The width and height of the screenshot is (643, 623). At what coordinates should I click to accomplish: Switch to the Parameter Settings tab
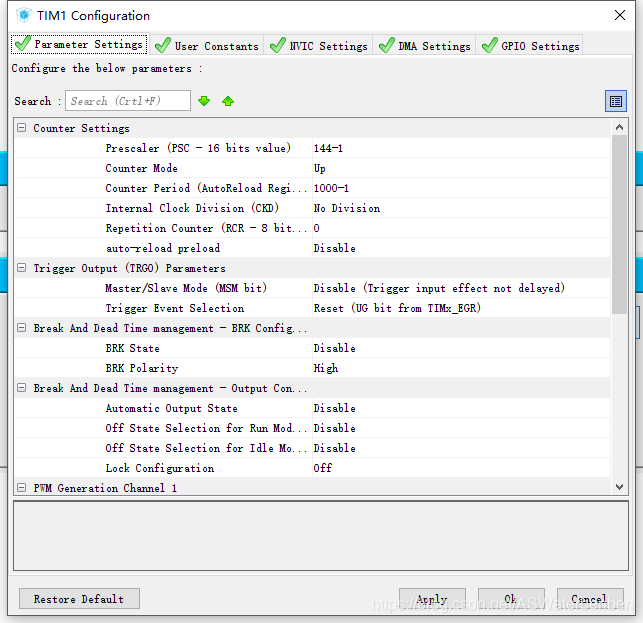(80, 44)
